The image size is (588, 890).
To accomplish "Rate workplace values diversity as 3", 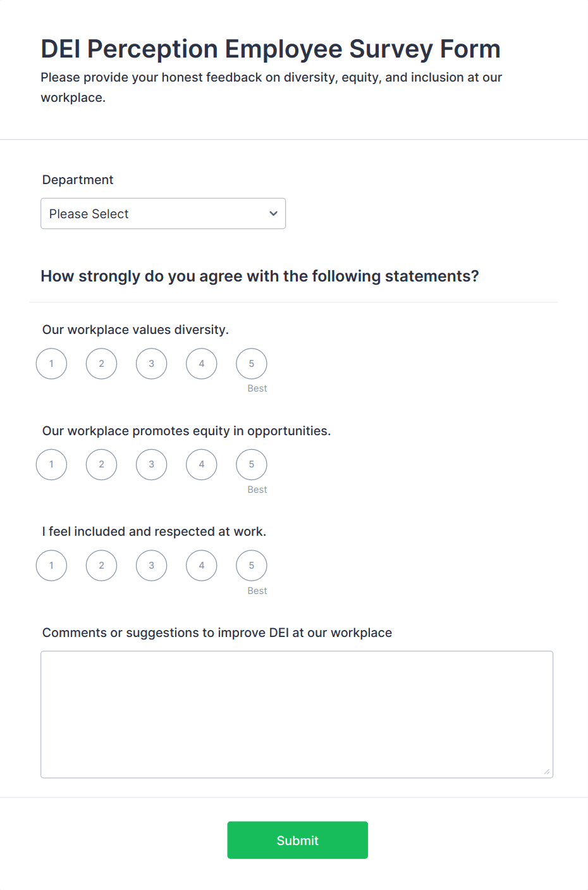I will coord(152,364).
